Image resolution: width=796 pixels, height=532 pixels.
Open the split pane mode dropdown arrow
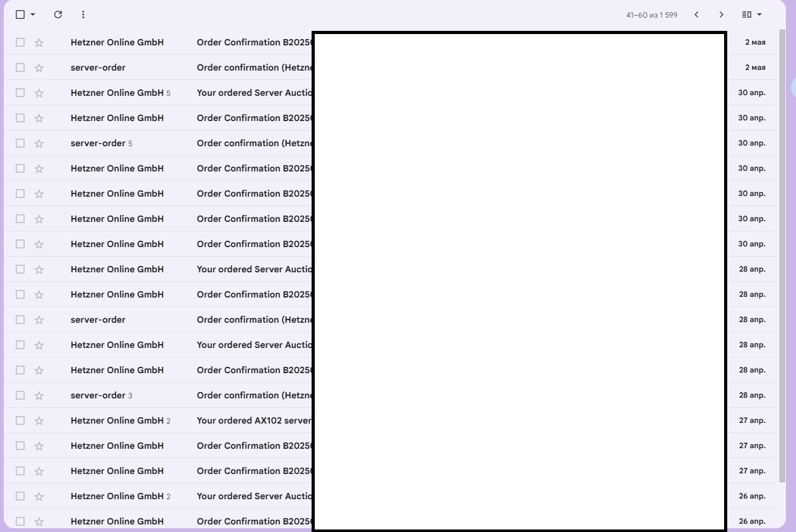point(759,14)
